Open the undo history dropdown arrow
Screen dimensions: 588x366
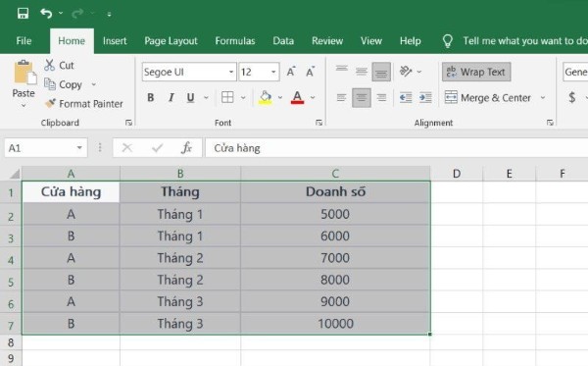tap(61, 14)
